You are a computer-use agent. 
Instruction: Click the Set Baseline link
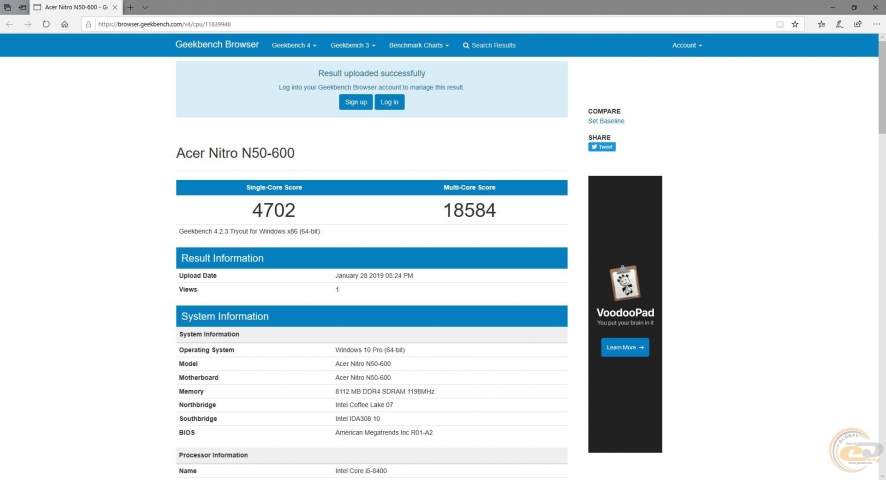pos(606,121)
